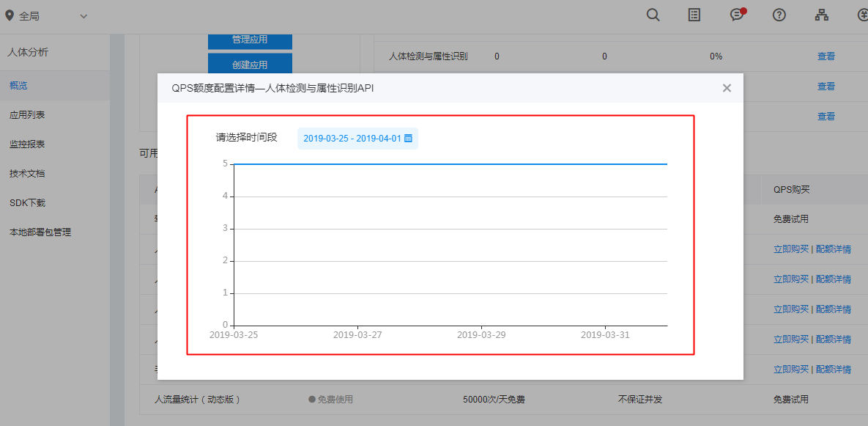The width and height of the screenshot is (868, 426).
Task: Open the 2019-03-25 - 2019-04-01 date range picker
Action: coord(357,139)
